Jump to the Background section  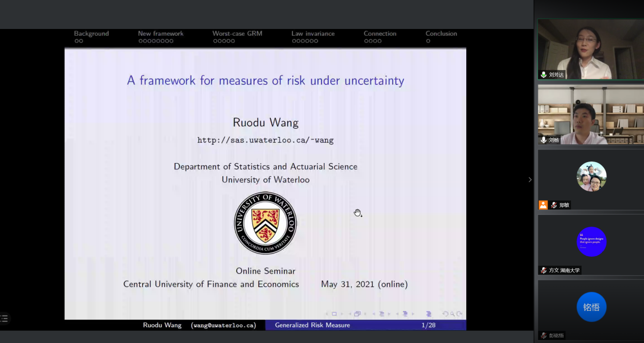(91, 34)
